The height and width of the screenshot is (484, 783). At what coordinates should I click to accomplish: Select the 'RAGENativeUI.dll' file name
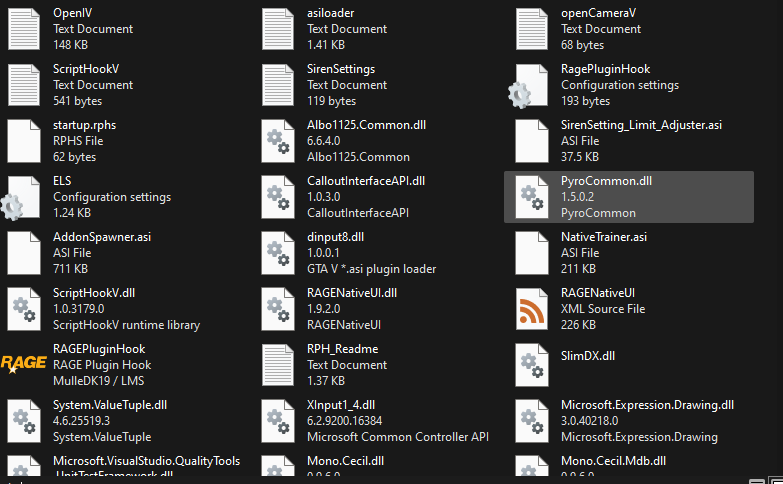click(352, 293)
